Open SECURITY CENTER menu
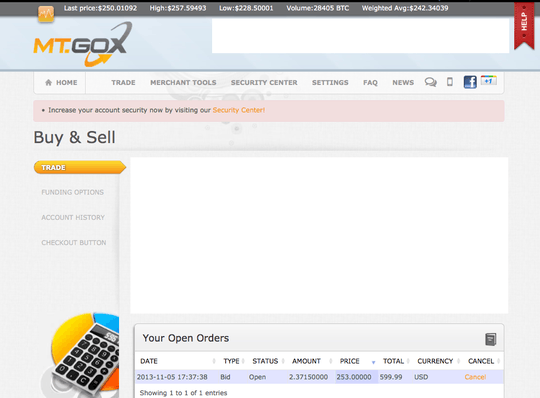The image size is (540, 398). [264, 83]
